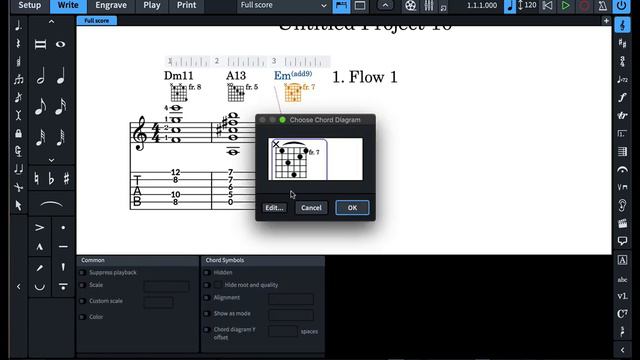Apply the sharp accidental
Image resolution: width=640 pixels, height=360 pixels.
pos(66,178)
